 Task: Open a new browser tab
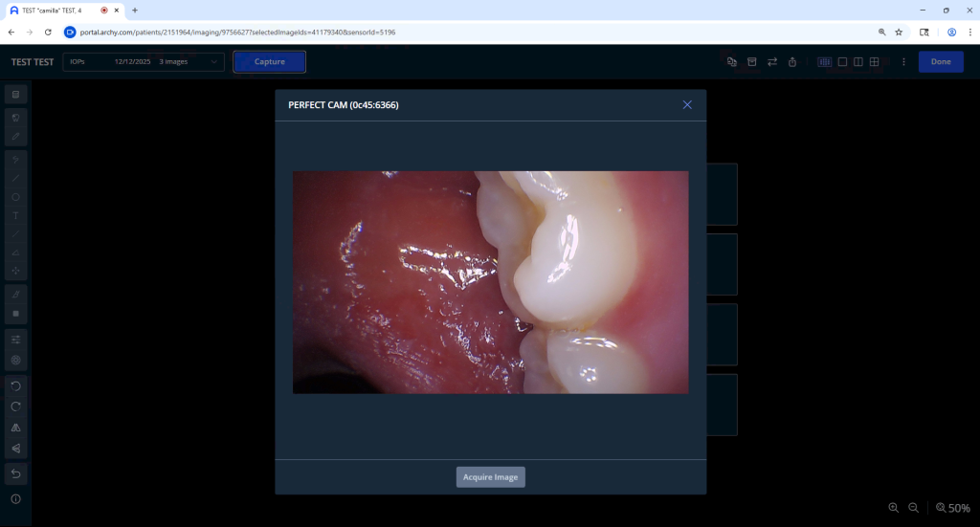(135, 10)
